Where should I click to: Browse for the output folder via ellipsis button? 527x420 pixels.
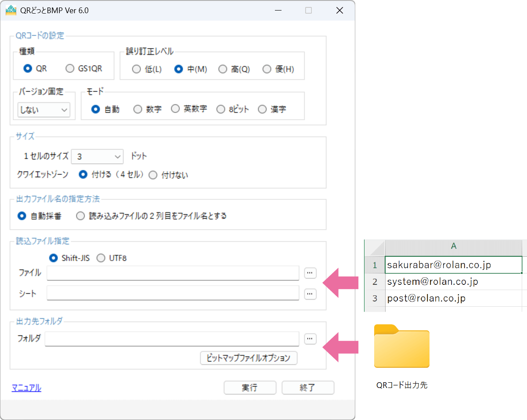tap(310, 339)
